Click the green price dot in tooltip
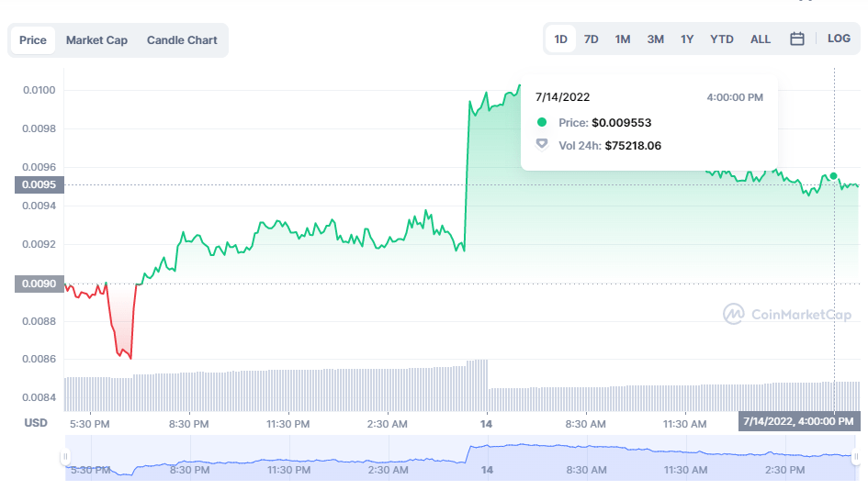Screen dimensions: 868x490 (x=542, y=122)
